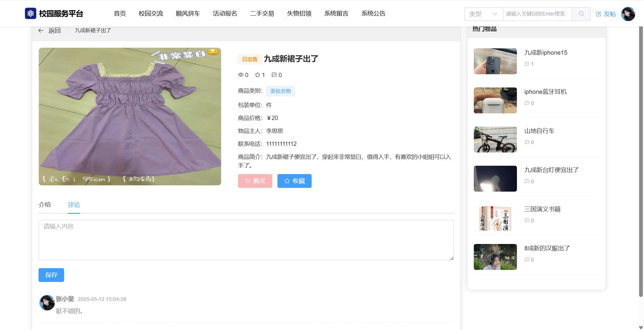
Task: Click the 发帖 edit-post icon
Action: coord(599,14)
